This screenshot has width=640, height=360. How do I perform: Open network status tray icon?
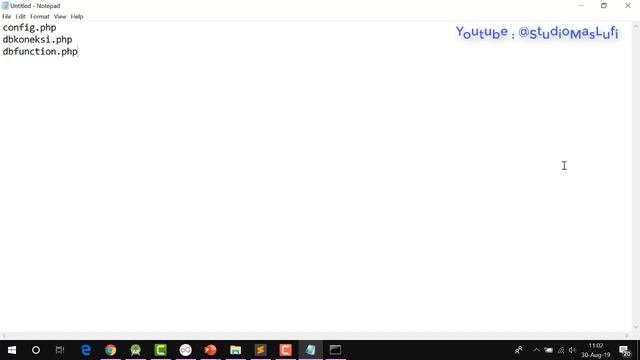(x=561, y=350)
